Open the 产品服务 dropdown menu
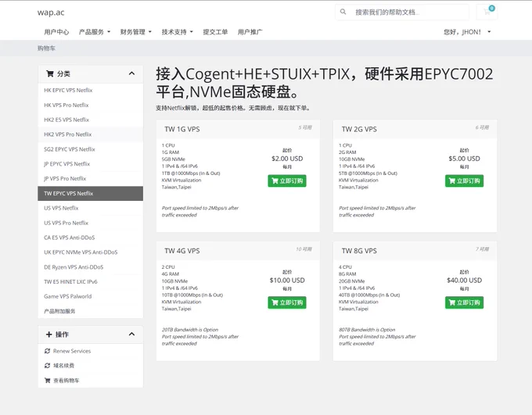The height and width of the screenshot is (415, 532). [95, 32]
